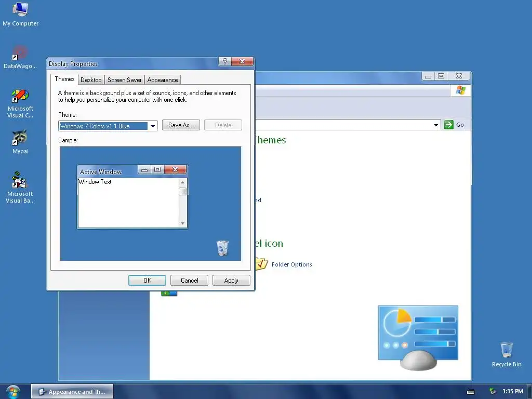Maximize the Appearance and Themes background window
This screenshot has width=532, height=399.
[441, 76]
